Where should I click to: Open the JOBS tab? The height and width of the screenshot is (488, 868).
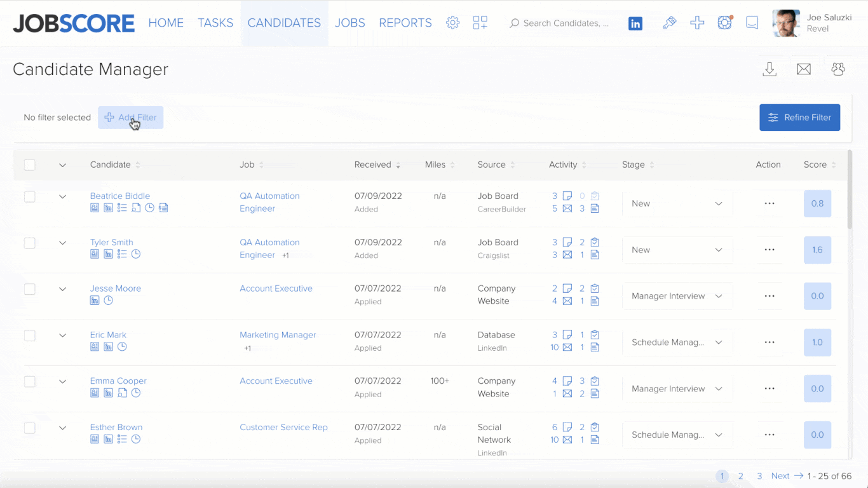coord(350,23)
